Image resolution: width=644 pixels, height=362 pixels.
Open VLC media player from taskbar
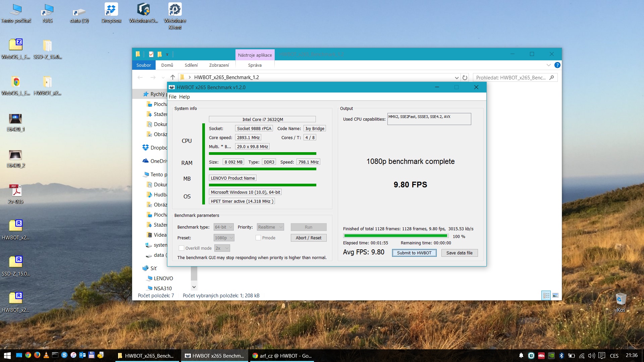point(46,355)
